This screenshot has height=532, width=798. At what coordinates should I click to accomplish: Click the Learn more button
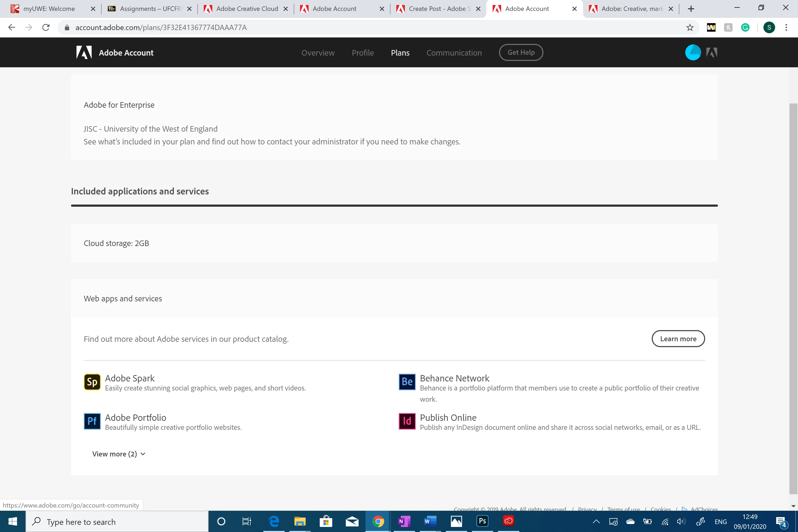[x=678, y=339]
